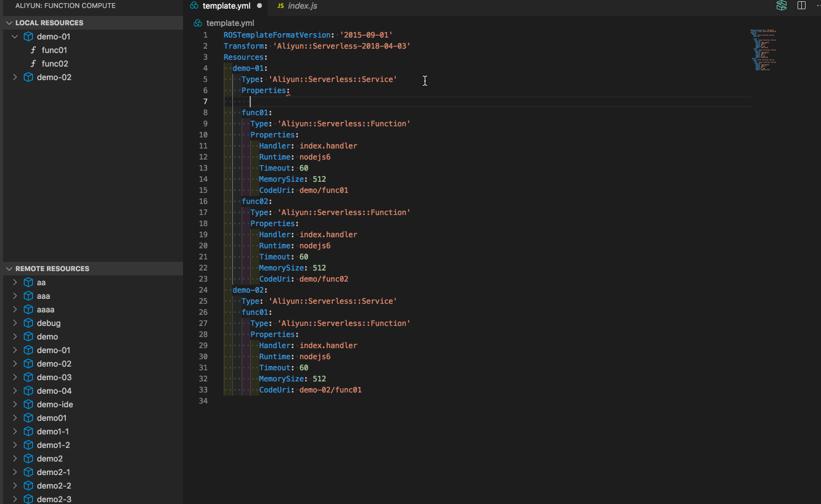Expand the demo-02 service in Local Resources
The image size is (821, 504).
point(14,77)
